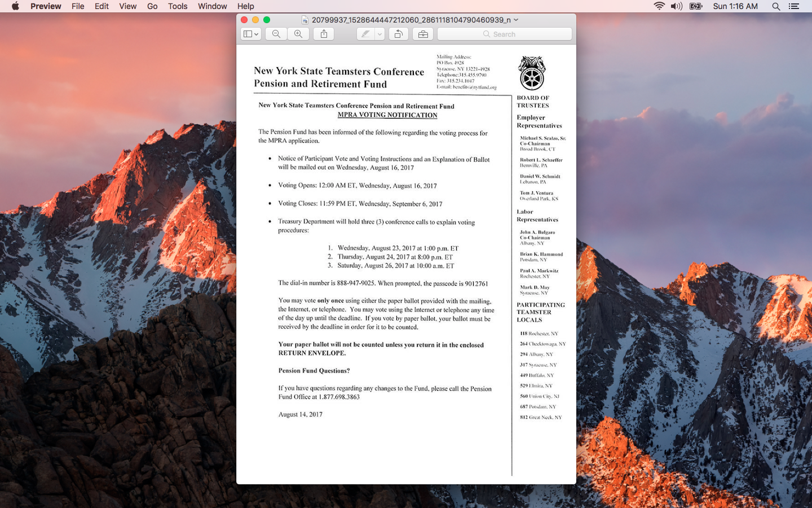
Task: Click 'Employer Representatives' heading
Action: pos(539,121)
